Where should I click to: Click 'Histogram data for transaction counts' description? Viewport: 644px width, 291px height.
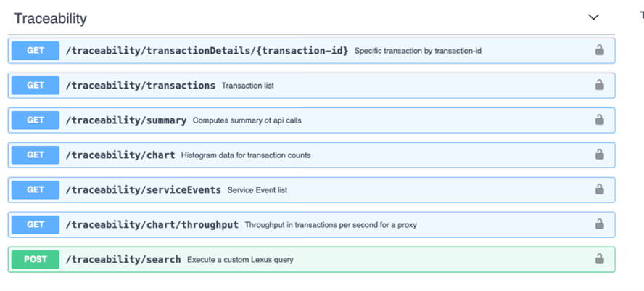click(246, 155)
